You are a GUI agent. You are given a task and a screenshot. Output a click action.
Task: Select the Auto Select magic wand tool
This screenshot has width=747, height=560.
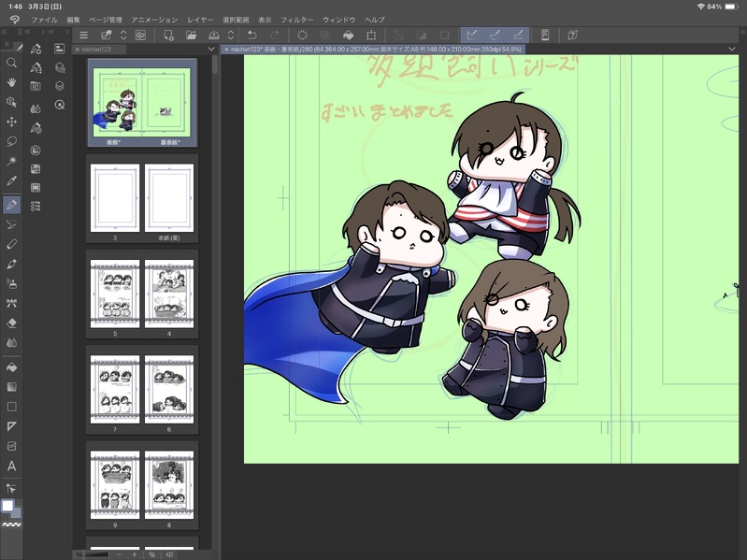click(11, 161)
